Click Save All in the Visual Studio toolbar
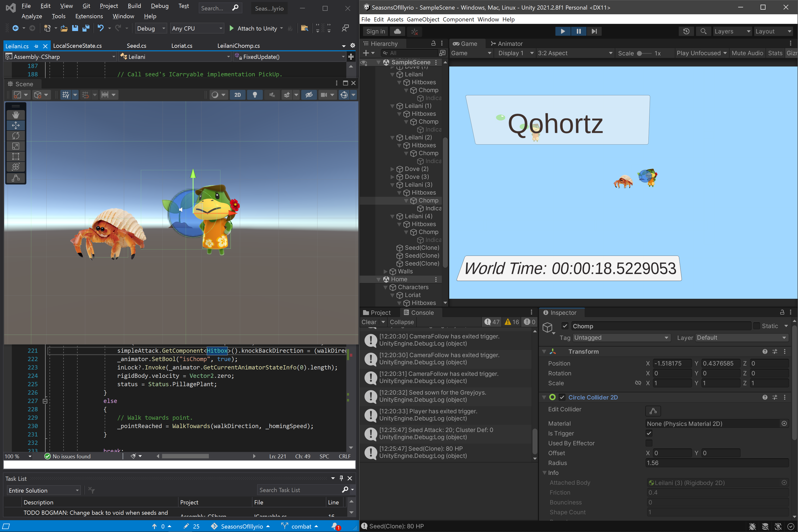This screenshot has height=532, width=798. point(86,28)
